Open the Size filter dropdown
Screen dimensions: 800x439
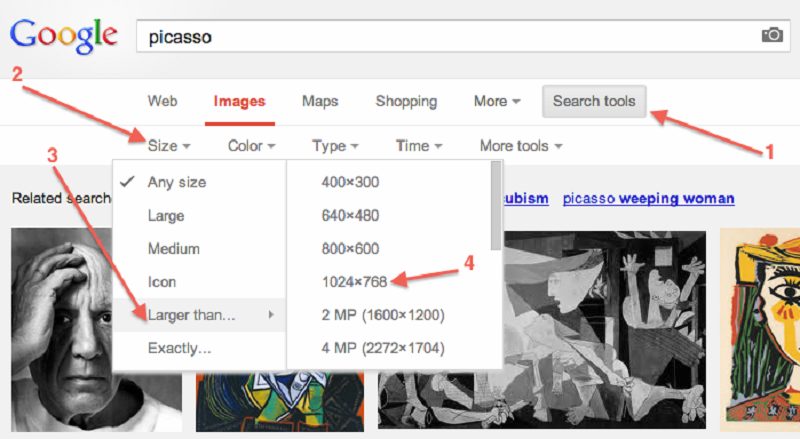click(169, 146)
